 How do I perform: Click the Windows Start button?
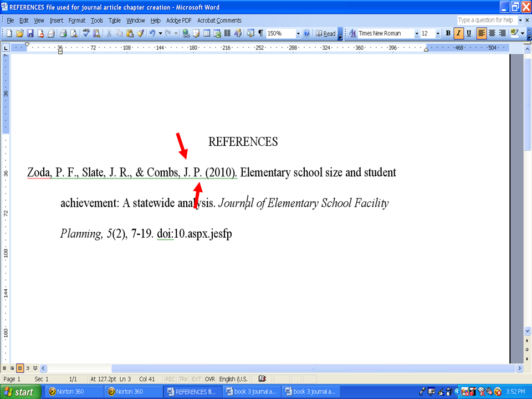(21, 392)
